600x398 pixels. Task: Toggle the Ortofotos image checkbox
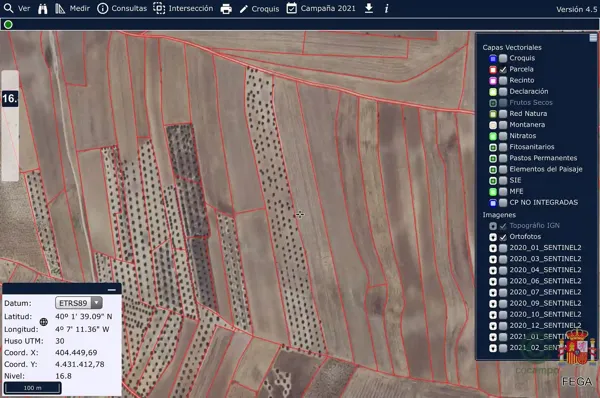click(503, 237)
